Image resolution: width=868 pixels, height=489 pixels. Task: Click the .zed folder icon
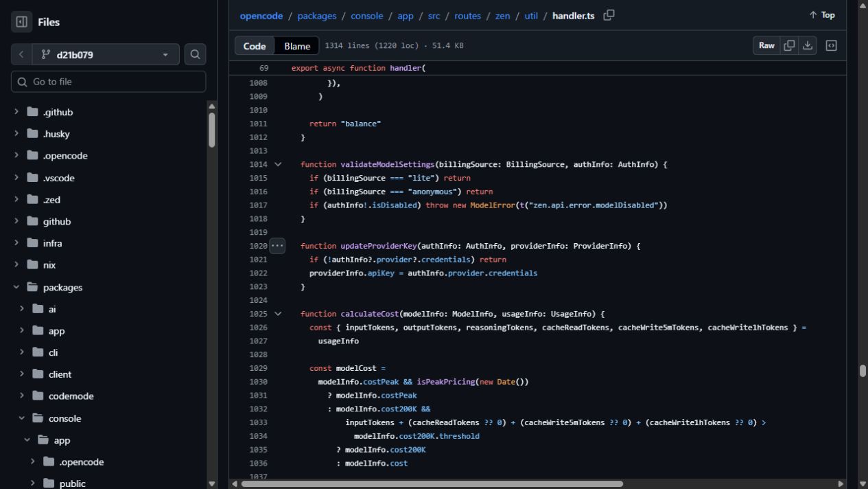click(x=32, y=200)
